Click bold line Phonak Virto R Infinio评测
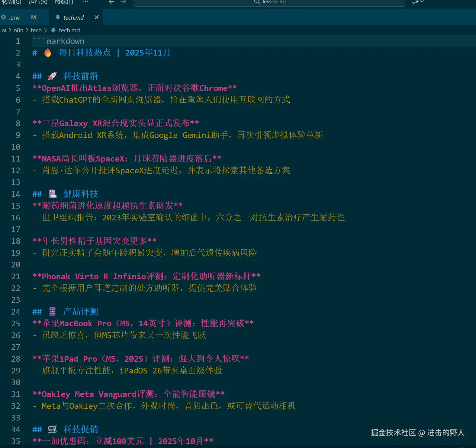The height and width of the screenshot is (448, 476). pos(146,277)
